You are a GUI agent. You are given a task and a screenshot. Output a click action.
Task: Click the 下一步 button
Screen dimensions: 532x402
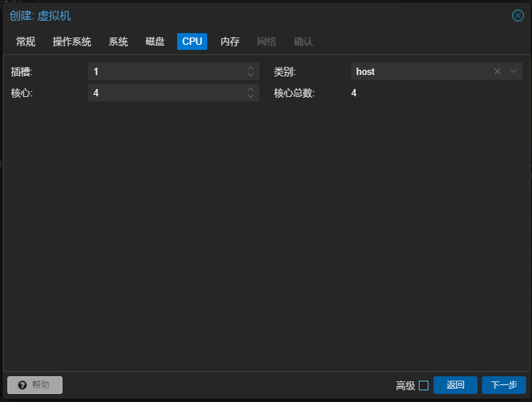[503, 385]
